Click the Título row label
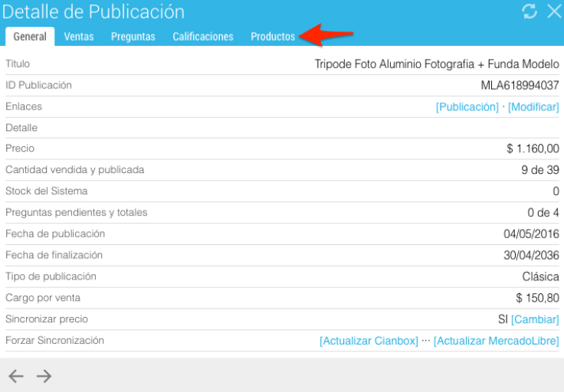 tap(18, 64)
